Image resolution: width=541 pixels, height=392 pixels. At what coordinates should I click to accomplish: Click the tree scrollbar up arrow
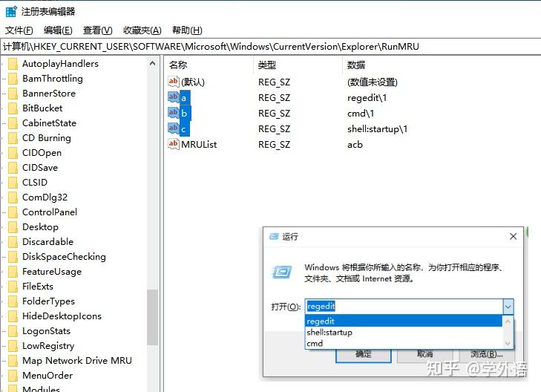click(152, 64)
